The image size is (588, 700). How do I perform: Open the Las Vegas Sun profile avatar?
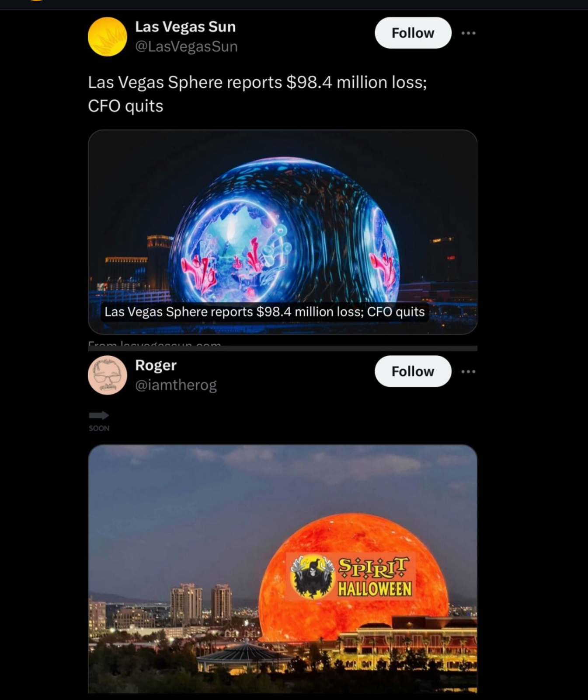click(108, 37)
